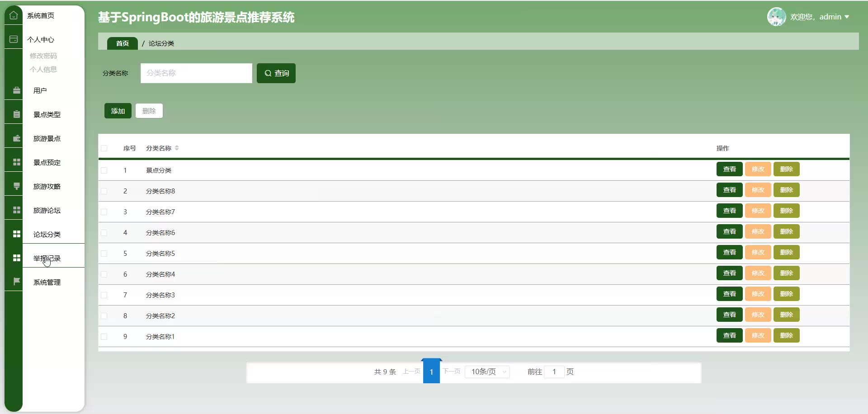Sort by the 分类名称 column arrows
The image size is (868, 414).
tap(177, 148)
